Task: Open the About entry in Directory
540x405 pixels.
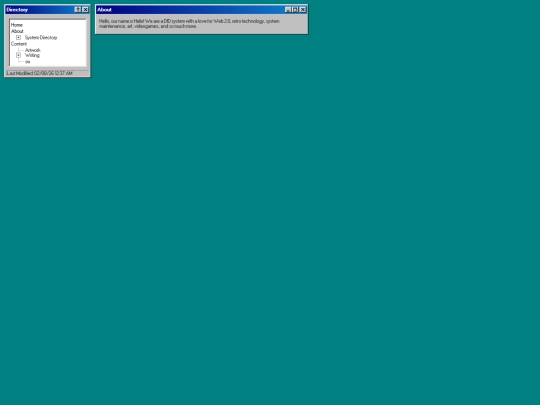Action: (17, 31)
